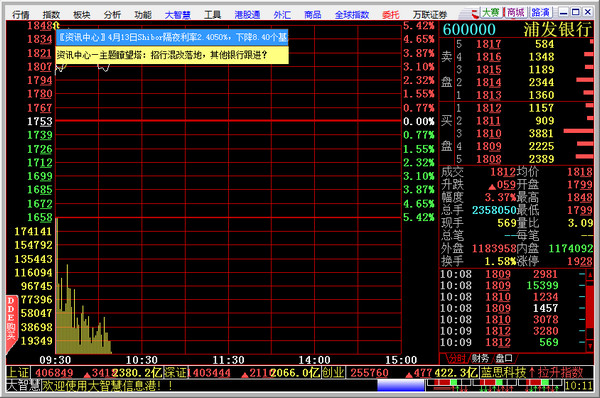Open the 指数 menu

(x=51, y=15)
